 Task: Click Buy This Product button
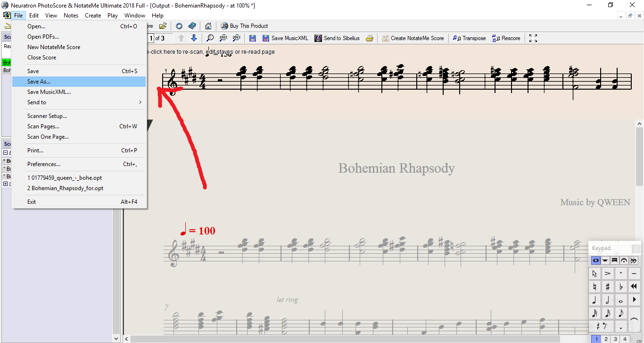(x=244, y=26)
